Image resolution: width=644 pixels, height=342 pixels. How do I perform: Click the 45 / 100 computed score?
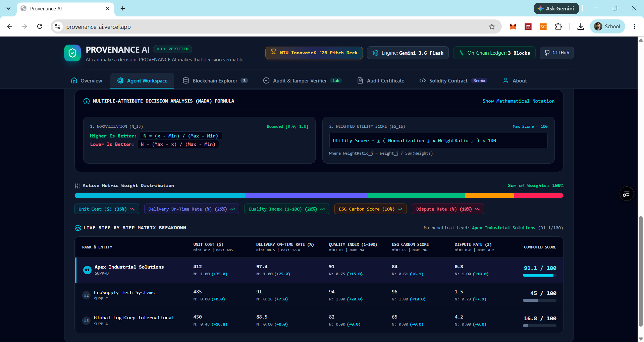click(543, 293)
